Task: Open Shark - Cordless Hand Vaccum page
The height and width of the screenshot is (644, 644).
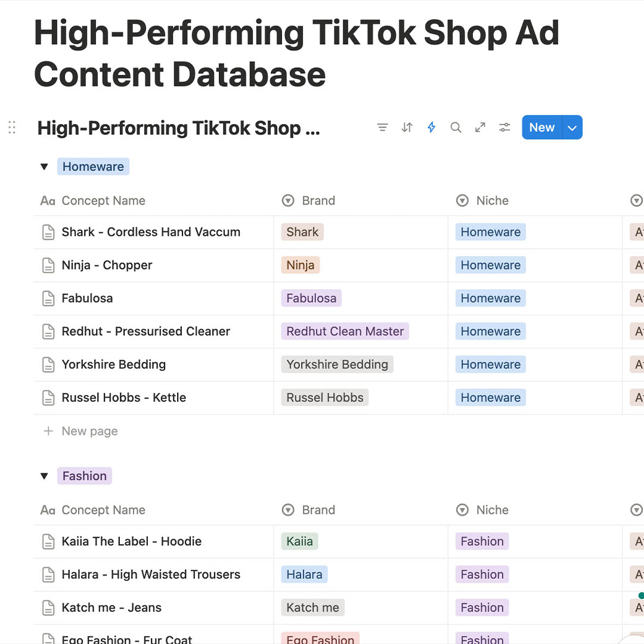Action: click(x=151, y=232)
